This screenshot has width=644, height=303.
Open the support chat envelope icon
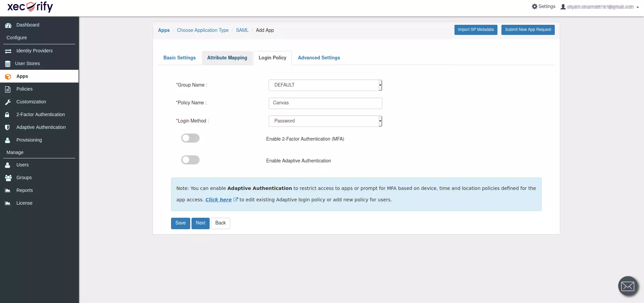(x=628, y=286)
